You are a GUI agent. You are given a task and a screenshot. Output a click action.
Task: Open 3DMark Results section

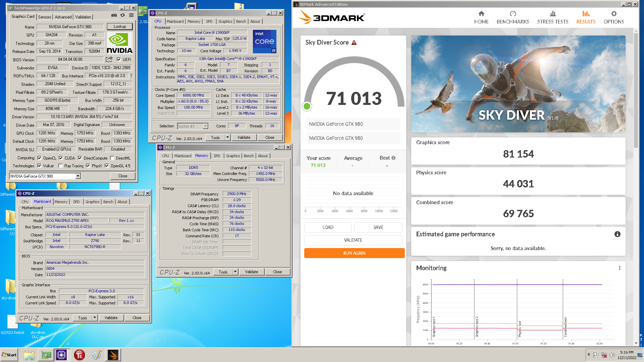586,17
